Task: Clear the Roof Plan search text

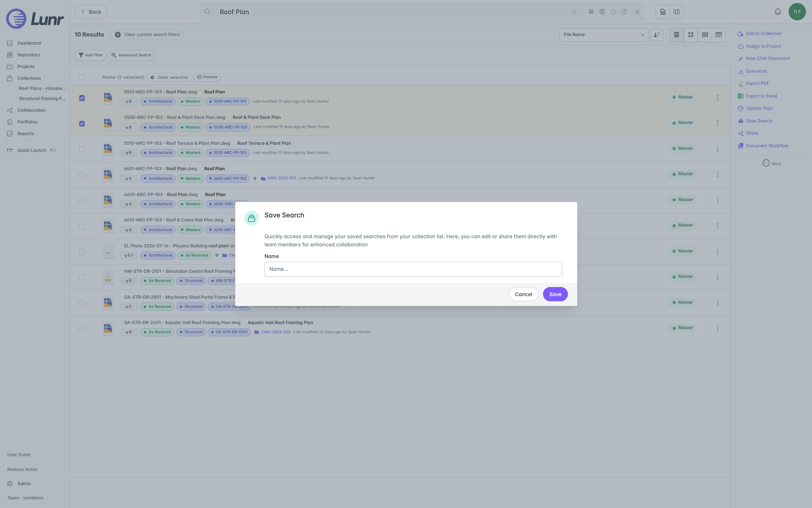Action: click(x=637, y=12)
